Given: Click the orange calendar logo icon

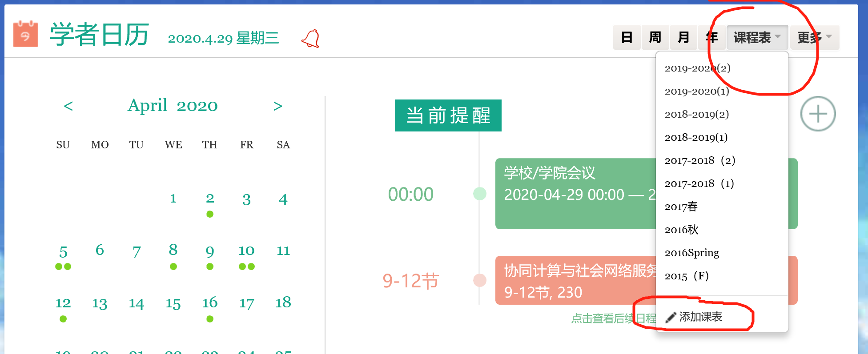Looking at the screenshot, I should tap(25, 34).
